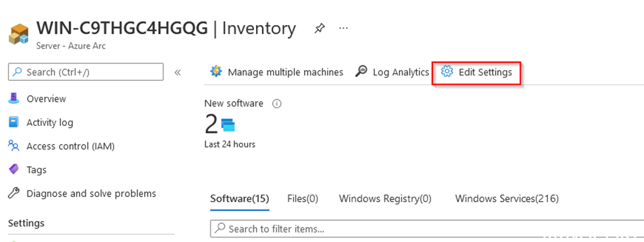Screen dimensions: 644x242
Task: Click the Manage multiple machines icon
Action: pyautogui.click(x=216, y=71)
